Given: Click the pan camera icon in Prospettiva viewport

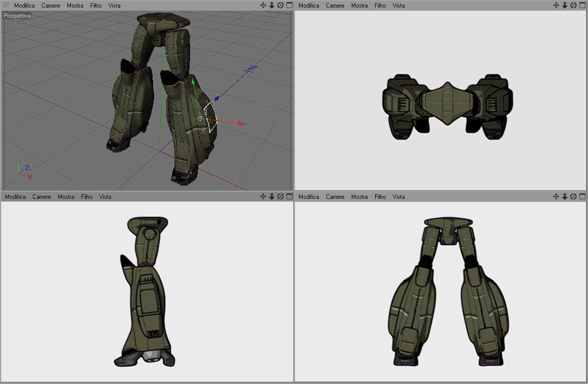Looking at the screenshot, I should 263,5.
